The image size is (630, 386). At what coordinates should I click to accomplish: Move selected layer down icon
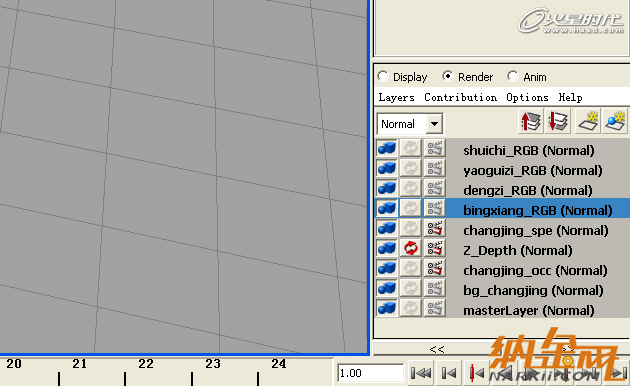pos(558,121)
